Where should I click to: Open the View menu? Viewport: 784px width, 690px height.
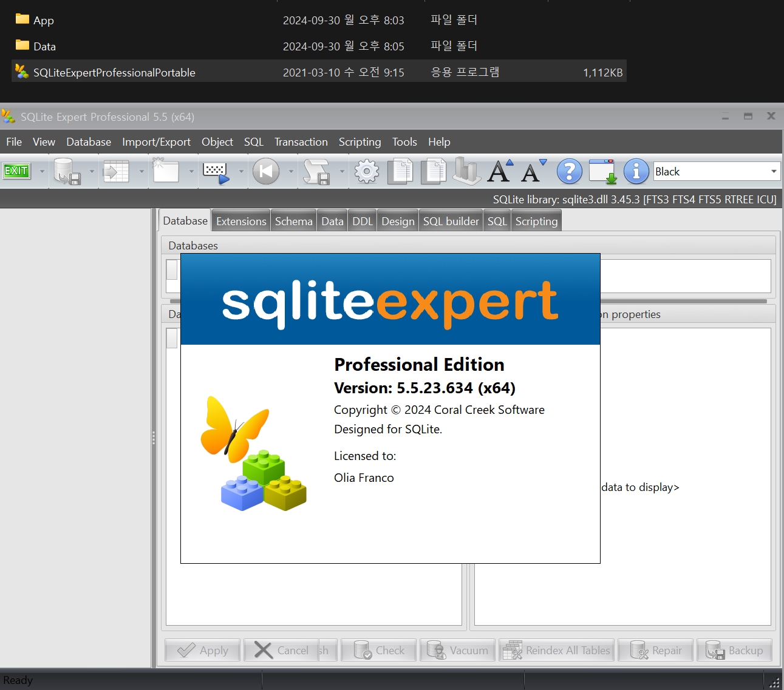click(44, 141)
